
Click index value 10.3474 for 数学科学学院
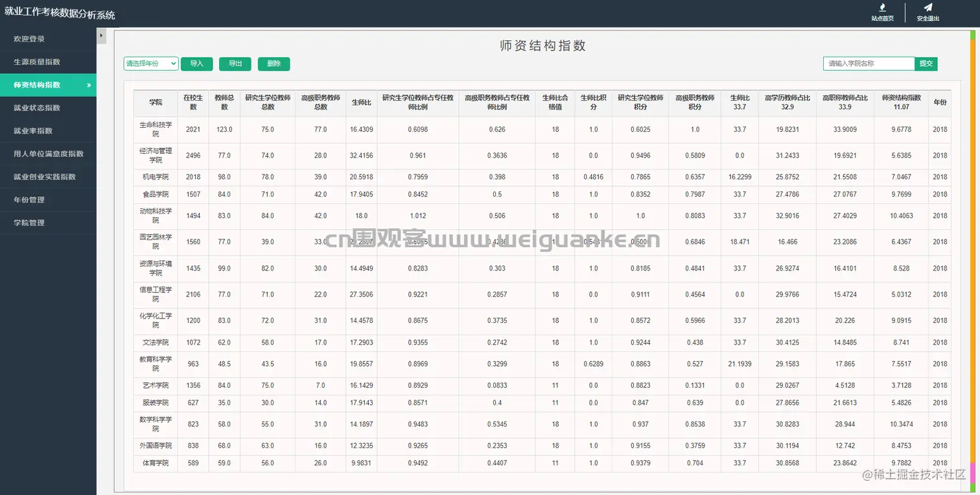coord(902,424)
